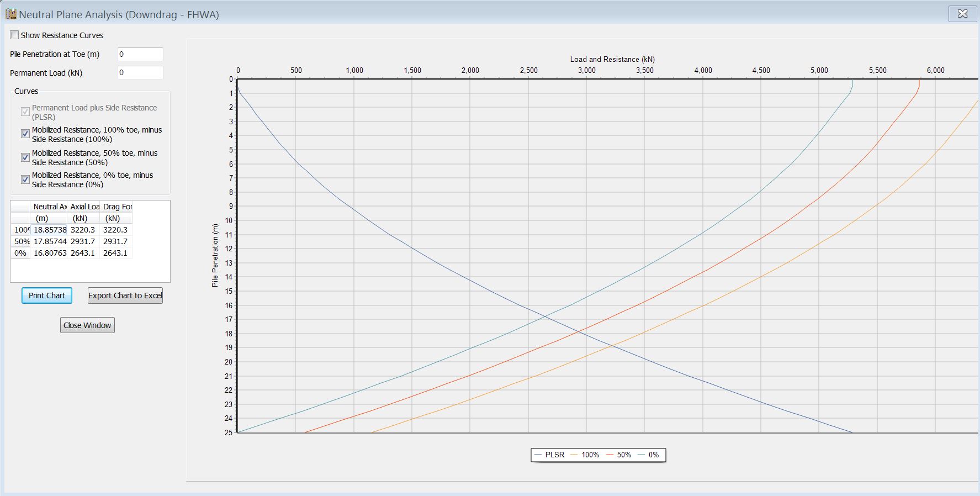Toggle the Mobilized Resistance 50% toe checkbox
The width and height of the screenshot is (980, 496).
coord(25,157)
